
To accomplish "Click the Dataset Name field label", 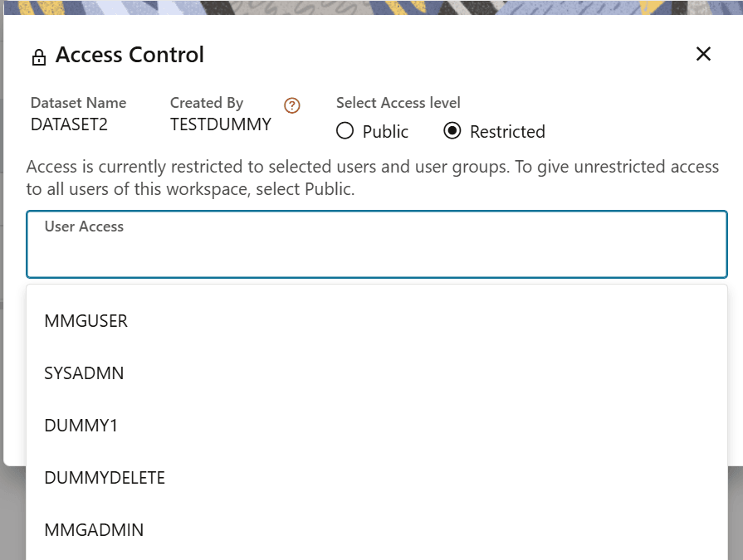I will (x=78, y=102).
